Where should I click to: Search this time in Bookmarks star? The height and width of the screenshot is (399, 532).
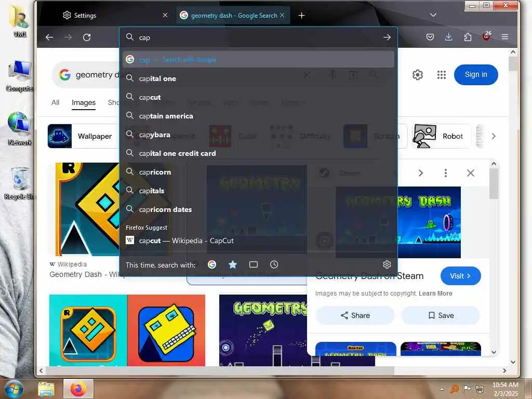tap(233, 264)
